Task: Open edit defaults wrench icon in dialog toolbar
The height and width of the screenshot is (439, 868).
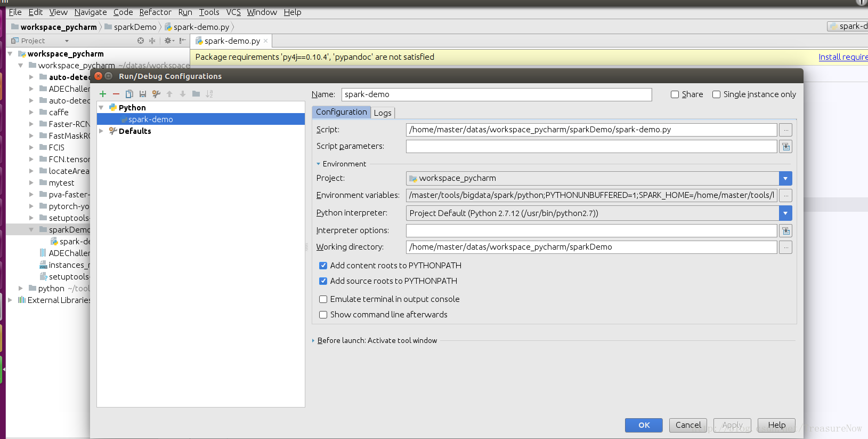Action: 156,94
